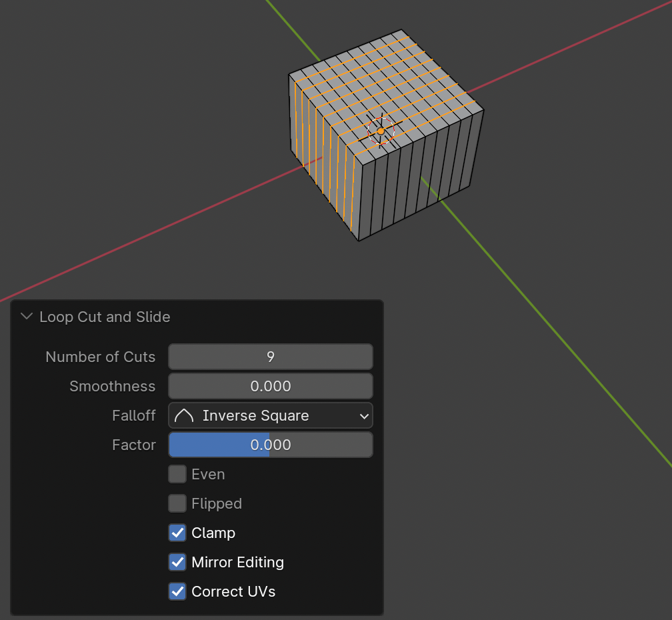Click the 3D cursor on the cube

click(x=381, y=131)
